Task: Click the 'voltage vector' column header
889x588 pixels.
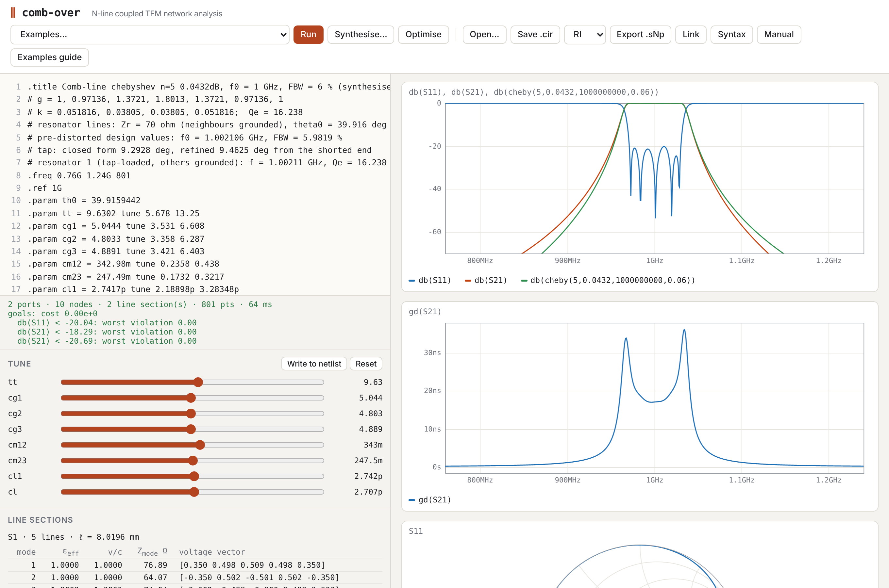Action: click(x=212, y=552)
